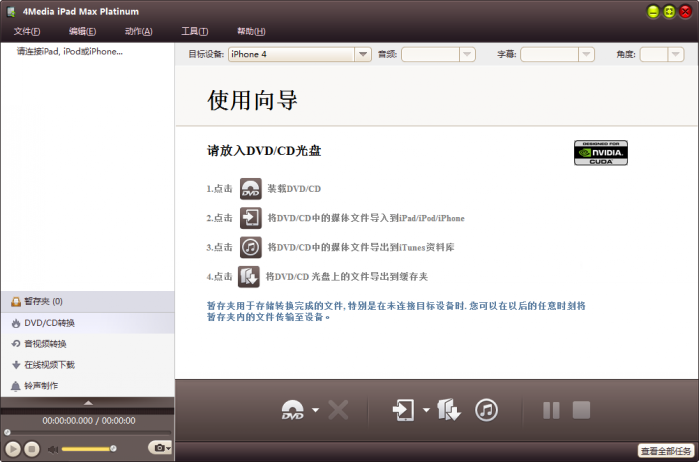Screen dimensions: 699x462
Task: Open the import to device dropdown arrow
Action: click(426, 410)
